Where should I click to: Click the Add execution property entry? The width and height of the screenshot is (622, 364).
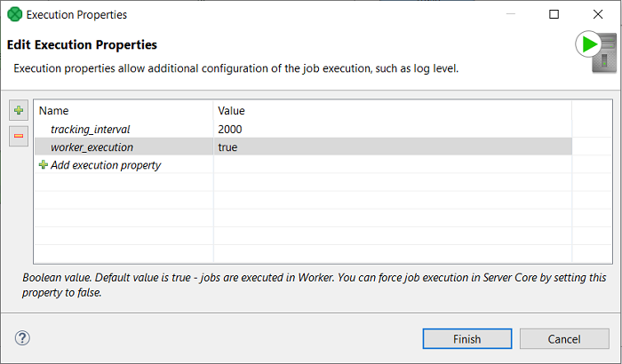click(x=105, y=165)
